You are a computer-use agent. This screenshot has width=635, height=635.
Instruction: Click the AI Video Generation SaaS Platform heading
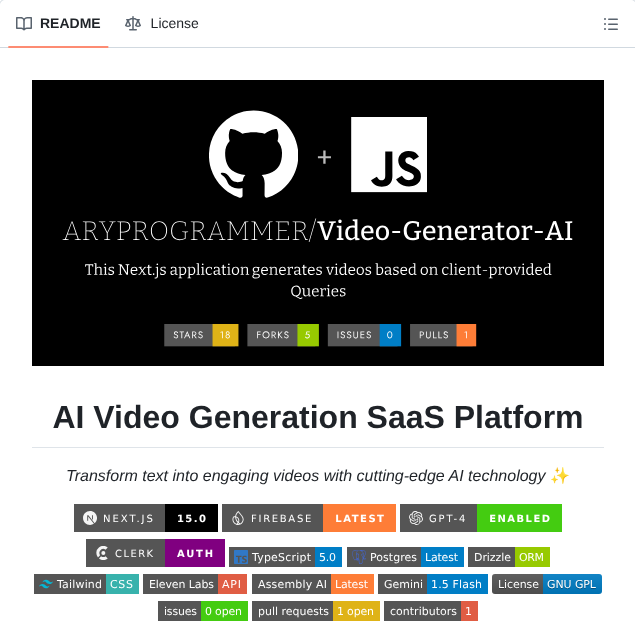(318, 417)
